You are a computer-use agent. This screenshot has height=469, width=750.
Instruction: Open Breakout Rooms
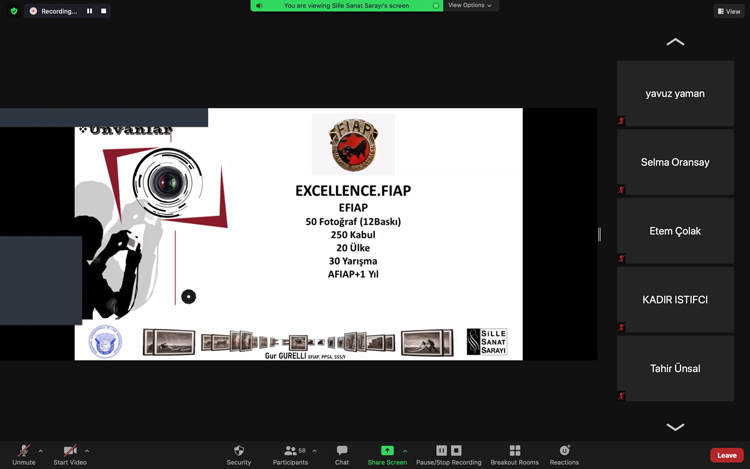click(514, 451)
